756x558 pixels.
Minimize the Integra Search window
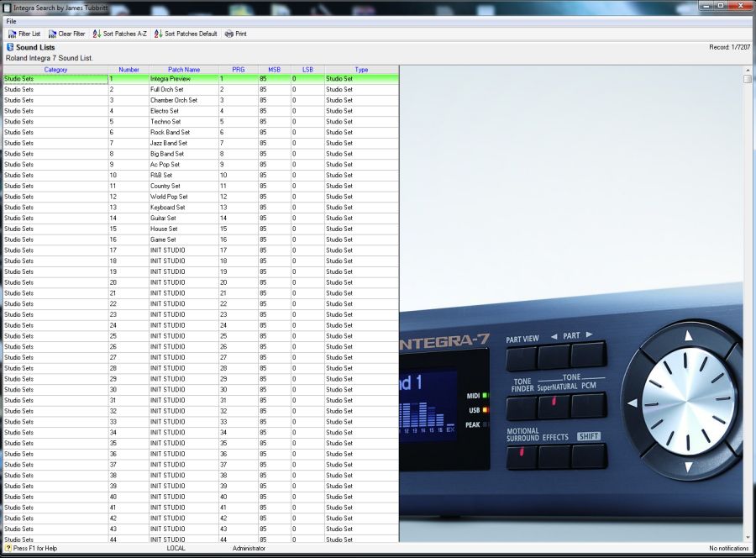(706, 6)
